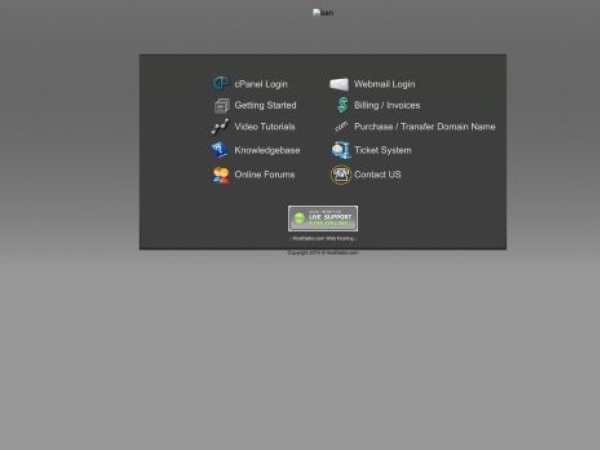Go to Getting Started text link
Viewport: 600px width, 450px height.
[x=265, y=105]
